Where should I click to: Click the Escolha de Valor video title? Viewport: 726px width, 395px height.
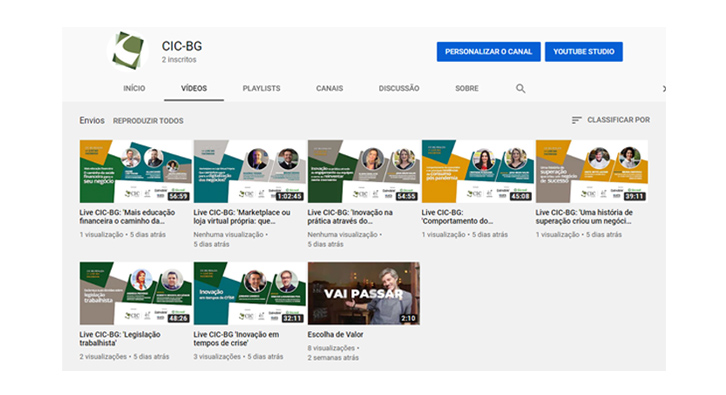click(x=335, y=334)
